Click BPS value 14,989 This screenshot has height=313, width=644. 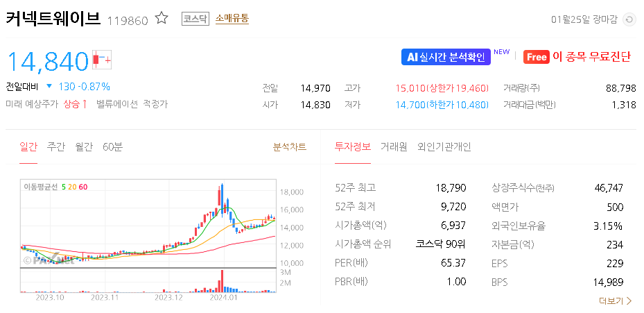point(608,282)
